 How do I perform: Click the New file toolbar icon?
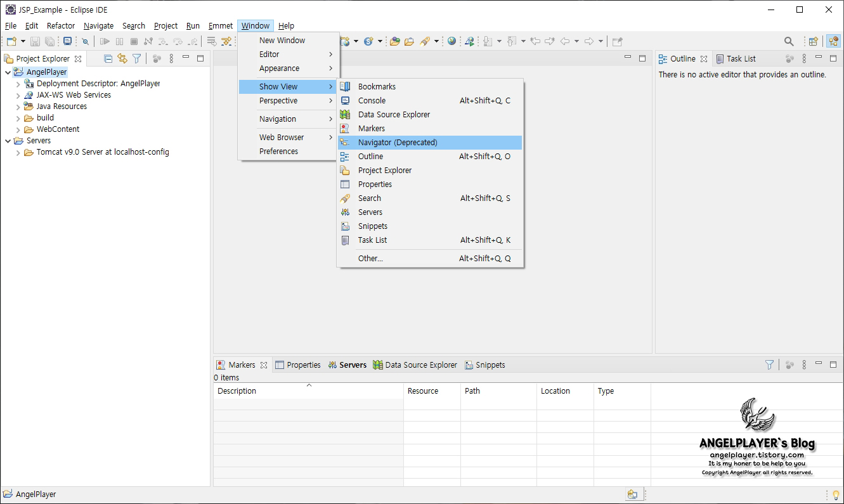click(x=11, y=41)
